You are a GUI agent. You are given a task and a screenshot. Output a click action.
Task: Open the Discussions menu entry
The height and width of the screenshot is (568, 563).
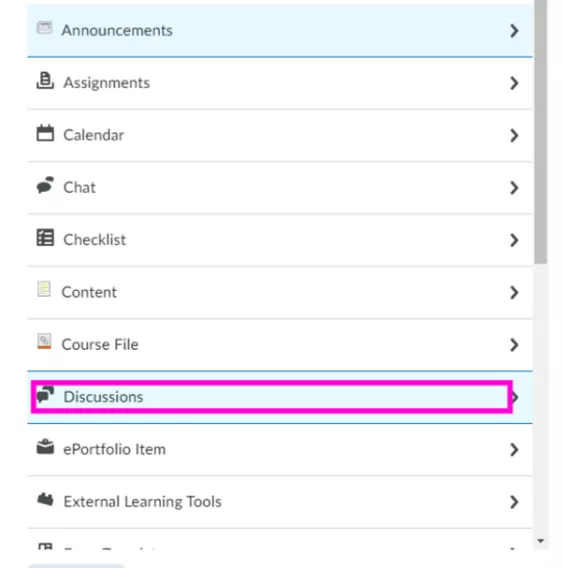[x=280, y=397]
